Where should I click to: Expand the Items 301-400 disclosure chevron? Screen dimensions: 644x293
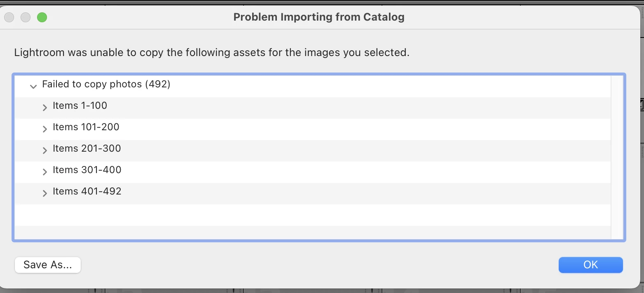tap(45, 172)
